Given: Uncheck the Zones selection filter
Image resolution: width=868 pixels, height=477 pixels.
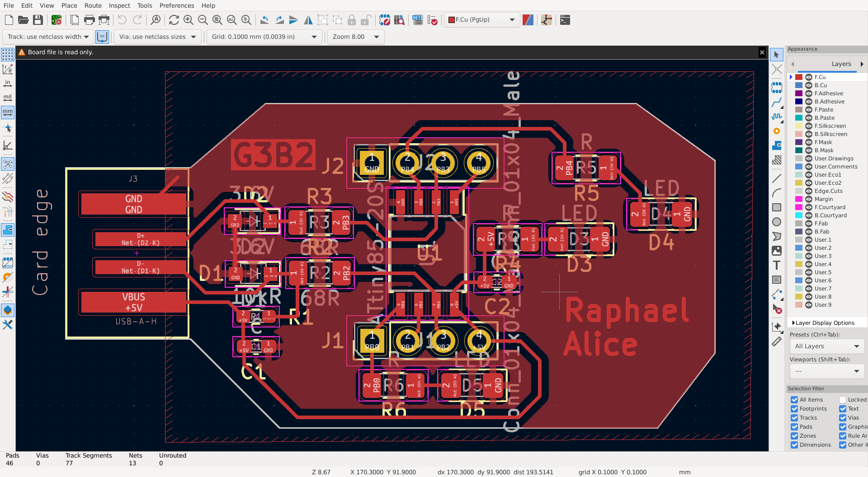Looking at the screenshot, I should pos(794,436).
